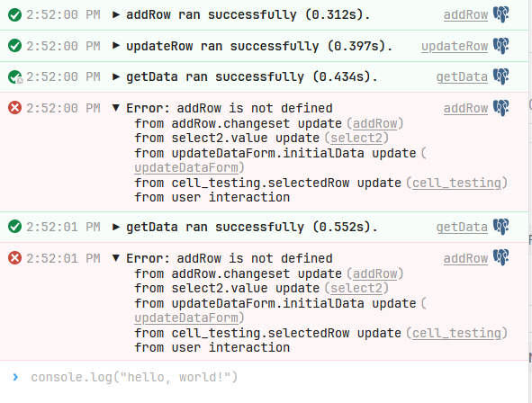Click PostgreSQL icon on first addRow success row
This screenshot has width=532, height=403.
pos(500,14)
